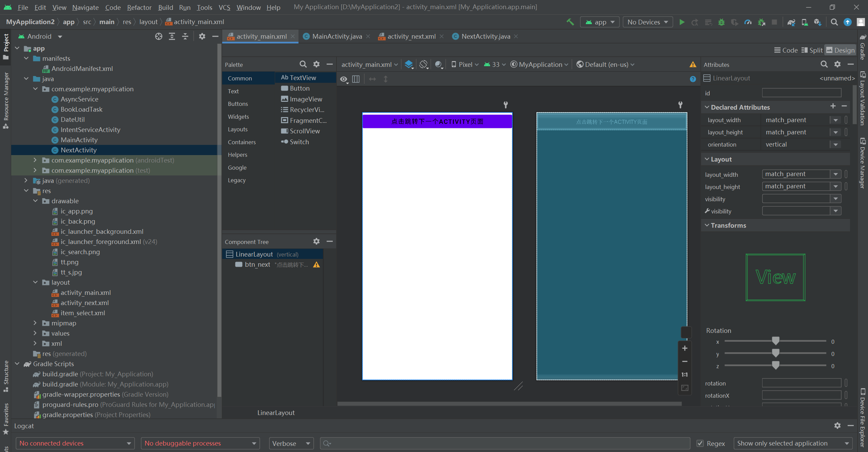The width and height of the screenshot is (868, 452).
Task: Switch to the Split view mode
Action: coord(812,50)
